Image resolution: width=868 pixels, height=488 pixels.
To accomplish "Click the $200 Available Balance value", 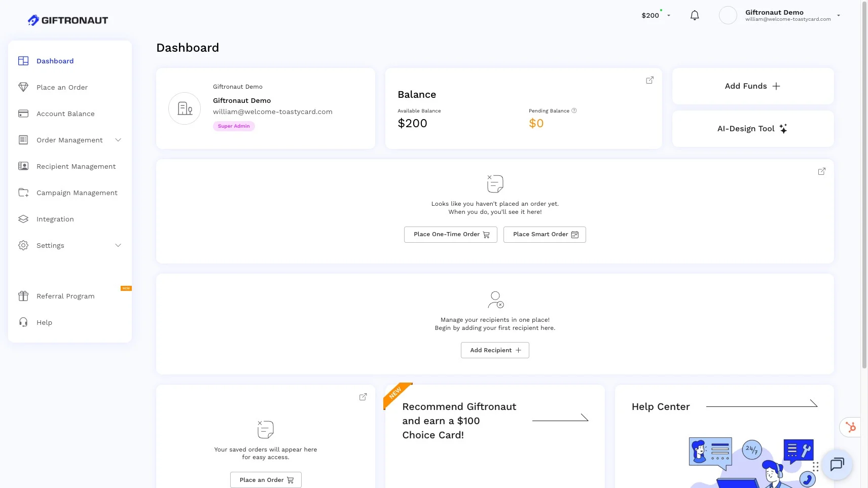I will [412, 123].
